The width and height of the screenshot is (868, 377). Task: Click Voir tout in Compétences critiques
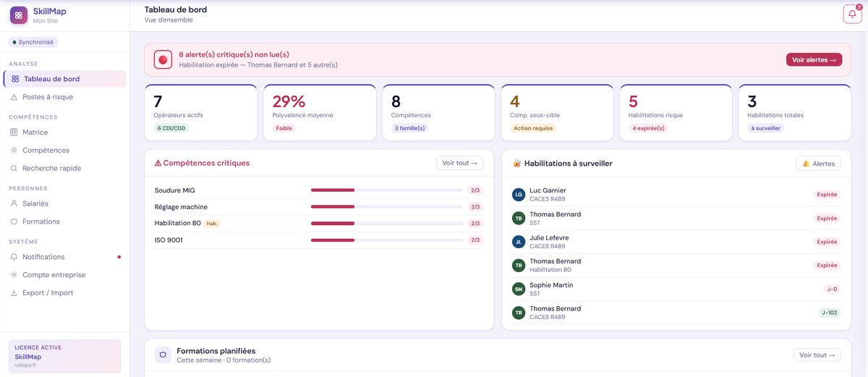coord(459,163)
